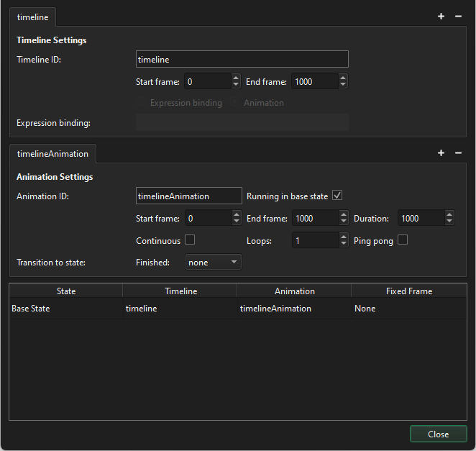Remove timelineAnimation using minus icon
The width and height of the screenshot is (476, 451).
pyautogui.click(x=458, y=153)
